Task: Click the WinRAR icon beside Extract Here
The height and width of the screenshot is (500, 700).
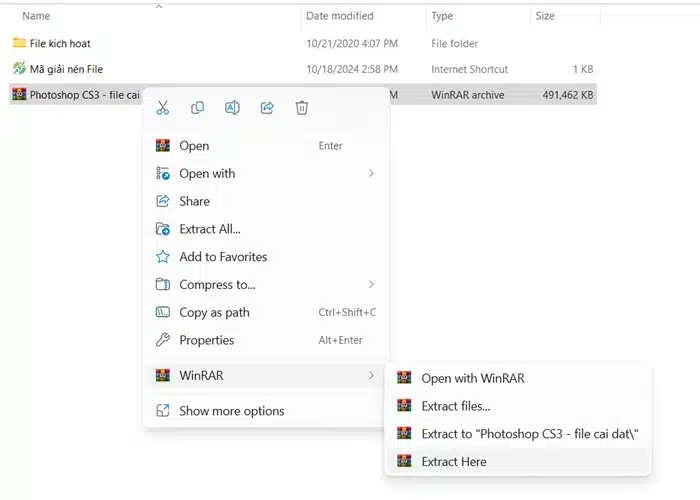Action: pos(404,461)
